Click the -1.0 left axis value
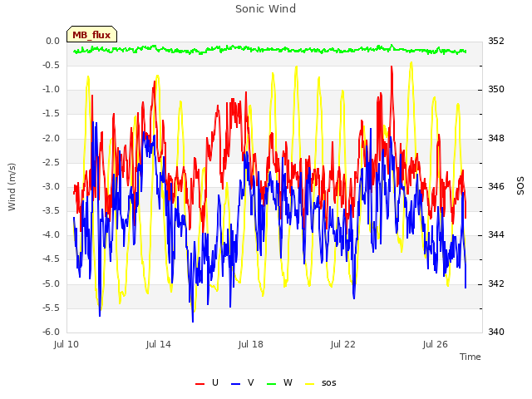Image resolution: width=532 pixels, height=399 pixels. (x=51, y=90)
